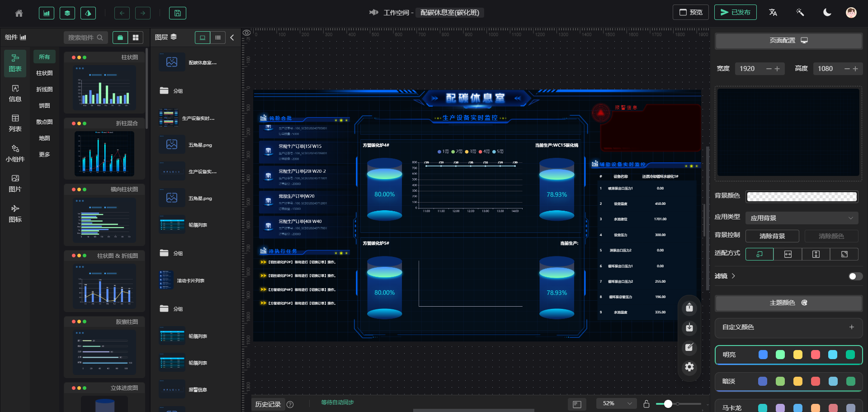Click the lock icon beside zoom slider
868x412 pixels.
[x=646, y=404]
